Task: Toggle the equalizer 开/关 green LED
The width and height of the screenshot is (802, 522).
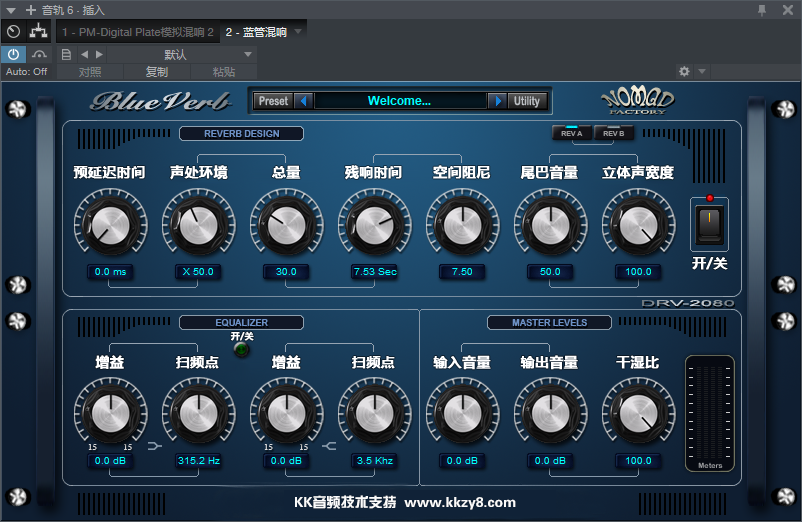Action: (x=241, y=350)
